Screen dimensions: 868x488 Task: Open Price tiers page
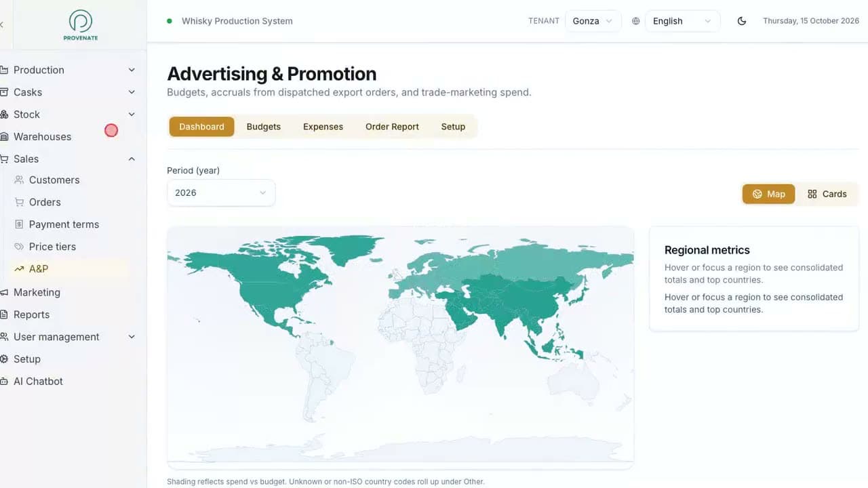pos(52,247)
